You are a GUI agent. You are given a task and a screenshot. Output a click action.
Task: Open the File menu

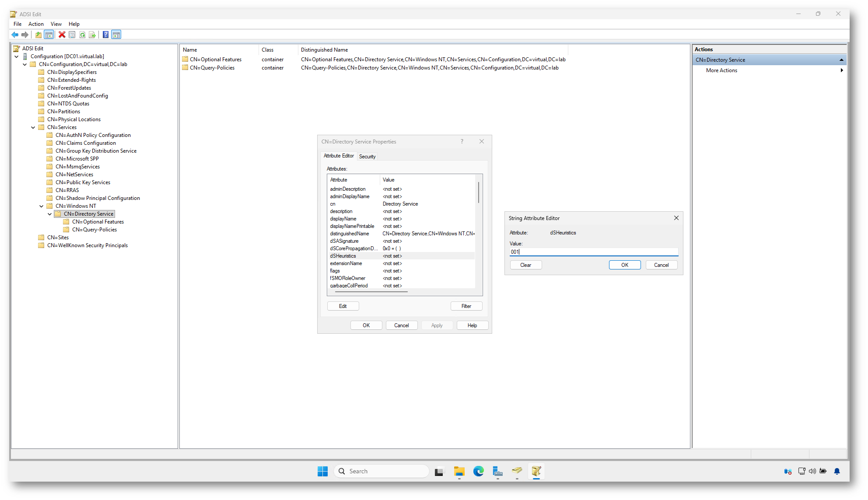coord(17,24)
